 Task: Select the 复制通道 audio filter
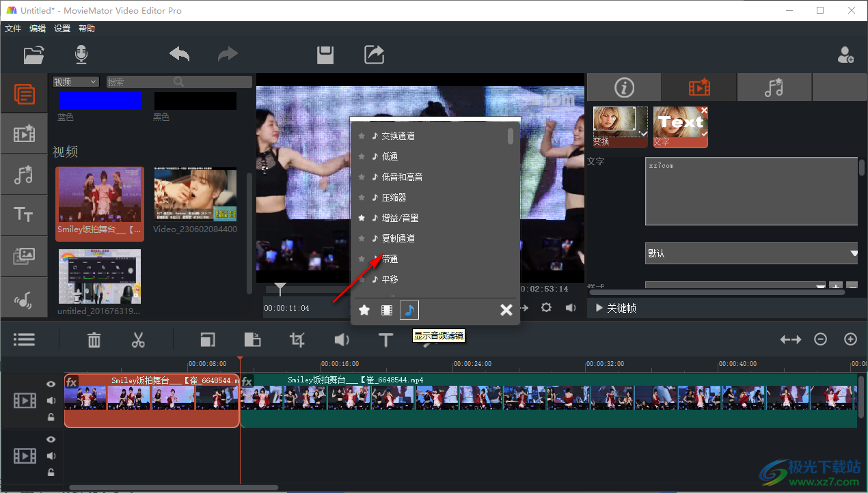click(x=398, y=238)
